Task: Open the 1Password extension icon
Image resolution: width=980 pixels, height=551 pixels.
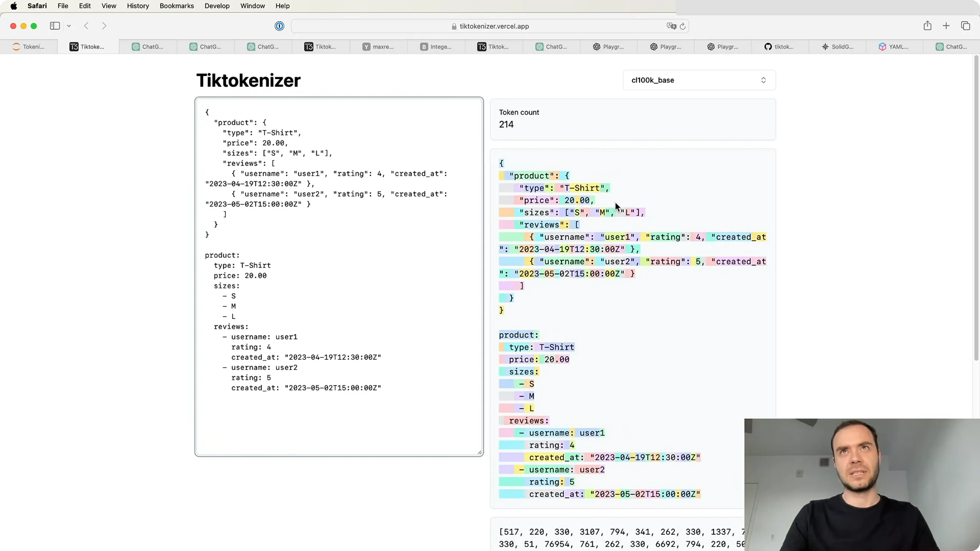Action: click(x=279, y=26)
